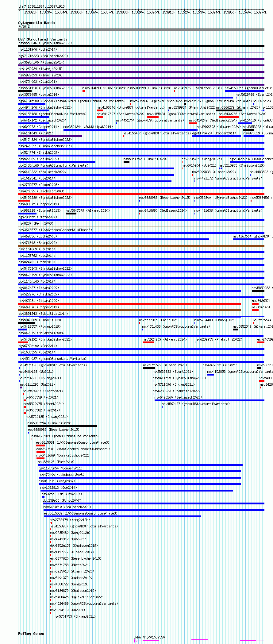This screenshot has height=644, width=273.
Task: Select nsv6014110 (Wu2021) label
Action: (x=67, y=610)
